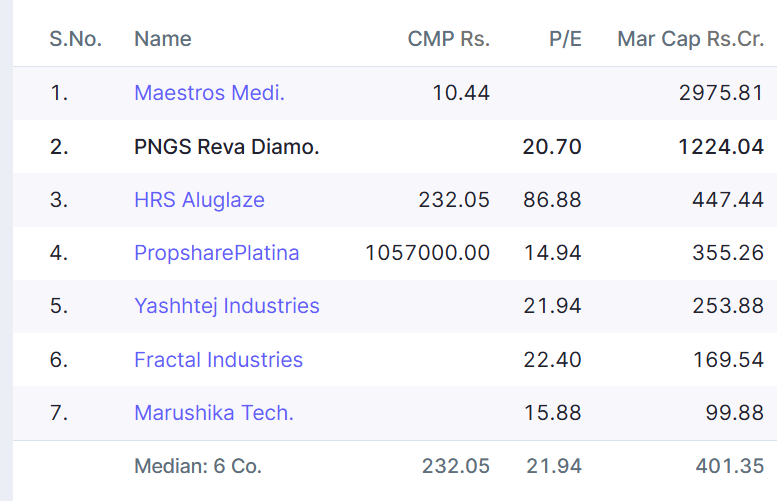This screenshot has height=501, width=777.
Task: Open the PropsharePlatina company link
Action: (x=216, y=253)
